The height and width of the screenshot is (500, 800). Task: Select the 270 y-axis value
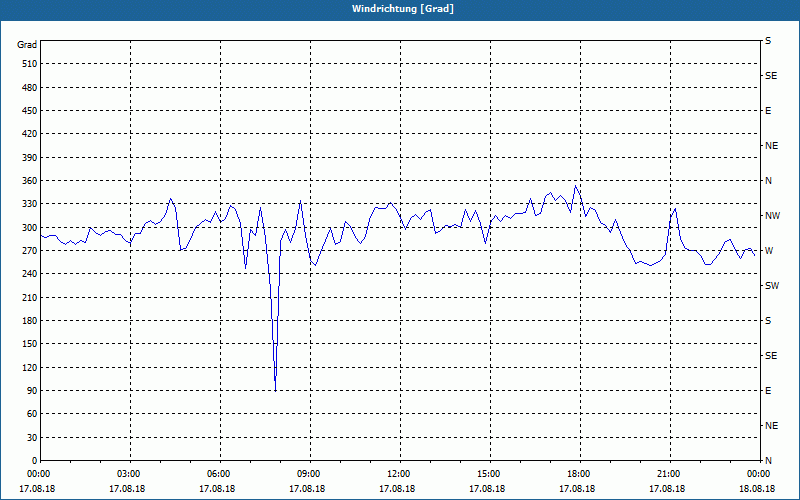(30, 251)
